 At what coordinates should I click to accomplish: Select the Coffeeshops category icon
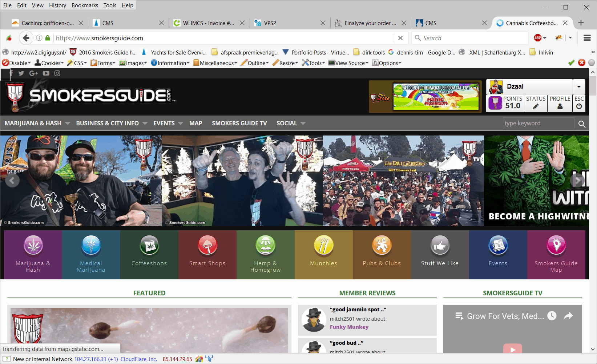pos(149,246)
